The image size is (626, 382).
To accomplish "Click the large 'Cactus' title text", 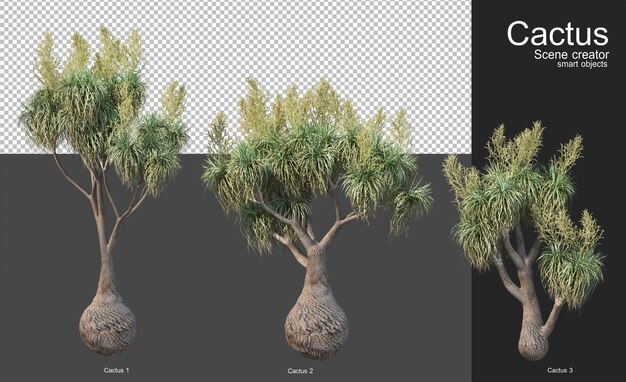I will 558,34.
